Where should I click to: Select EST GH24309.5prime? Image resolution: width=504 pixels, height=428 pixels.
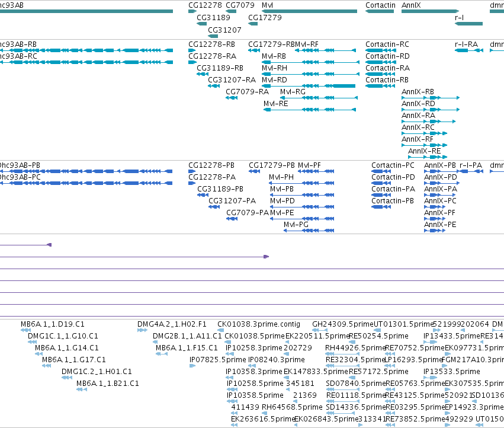click(x=320, y=330)
